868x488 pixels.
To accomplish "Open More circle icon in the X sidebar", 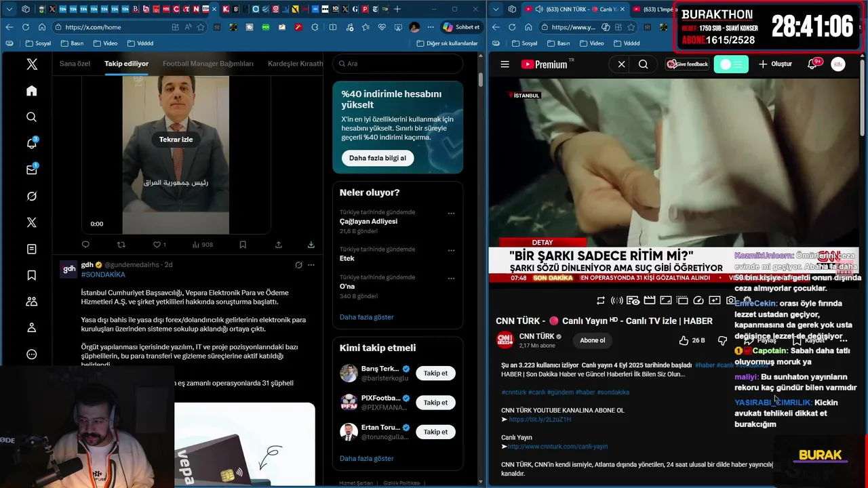I will 32,354.
